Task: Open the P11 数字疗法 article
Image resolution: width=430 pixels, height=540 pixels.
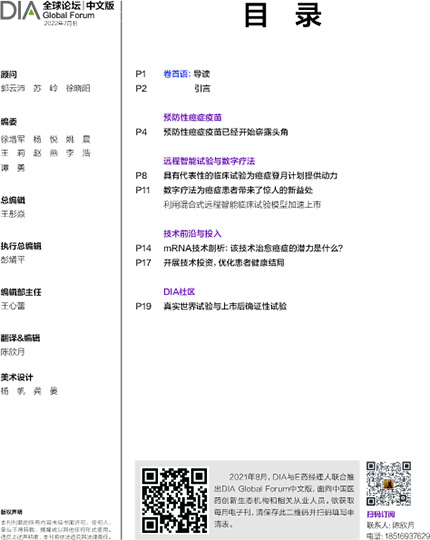Action: 238,190
